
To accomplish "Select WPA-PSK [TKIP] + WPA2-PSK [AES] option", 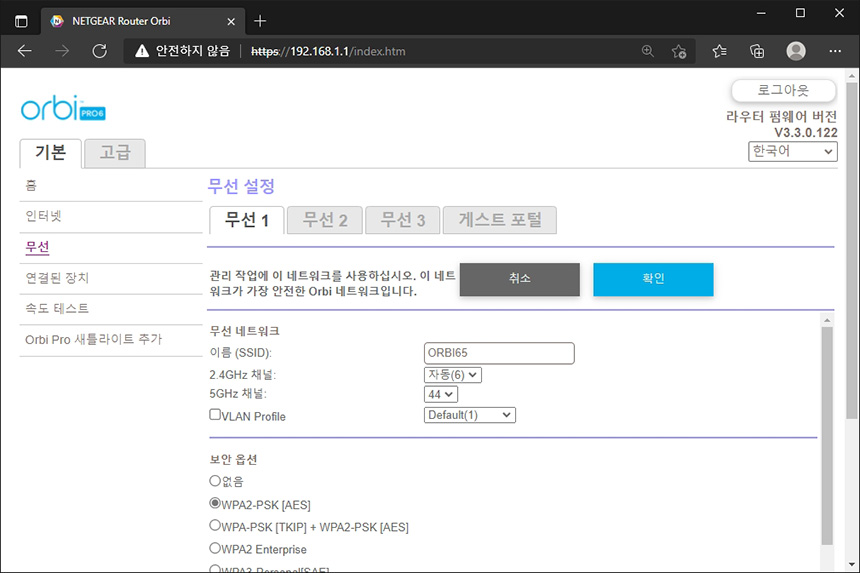I will click(x=215, y=525).
